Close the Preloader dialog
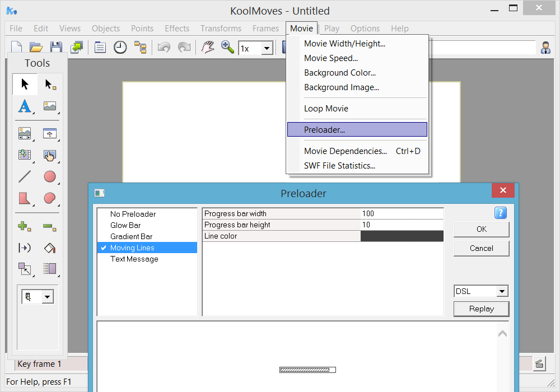The height and width of the screenshot is (392, 560). click(x=503, y=190)
